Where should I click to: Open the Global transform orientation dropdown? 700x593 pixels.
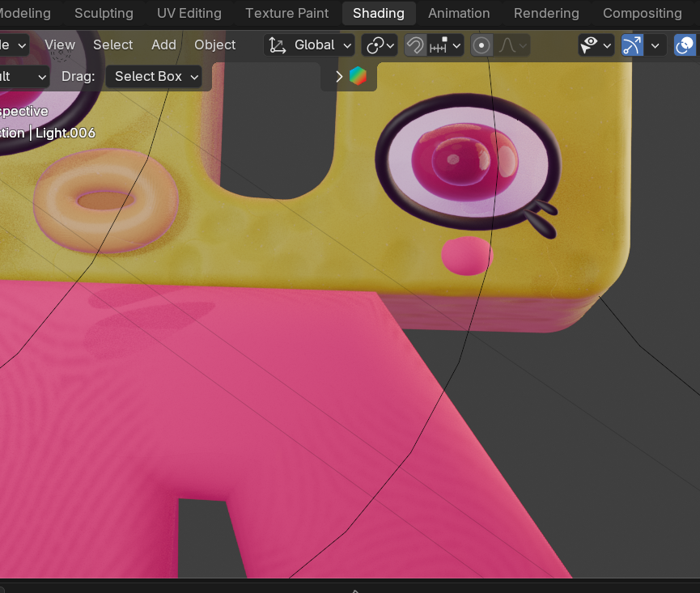pos(309,45)
